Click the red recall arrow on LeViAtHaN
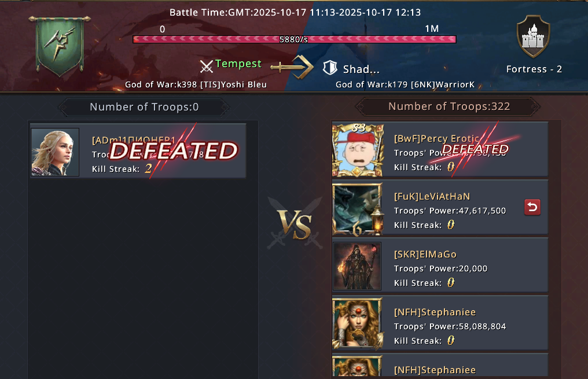Image resolution: width=588 pixels, height=379 pixels. pos(532,207)
